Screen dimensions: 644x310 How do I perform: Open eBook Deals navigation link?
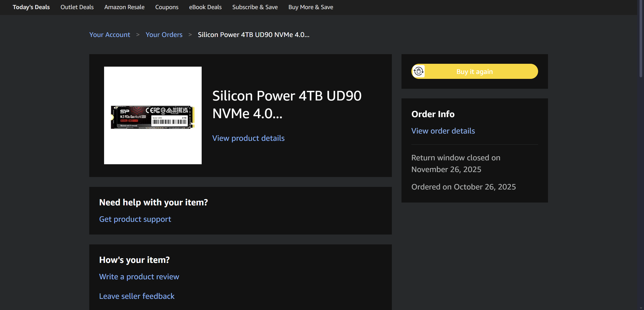tap(205, 7)
